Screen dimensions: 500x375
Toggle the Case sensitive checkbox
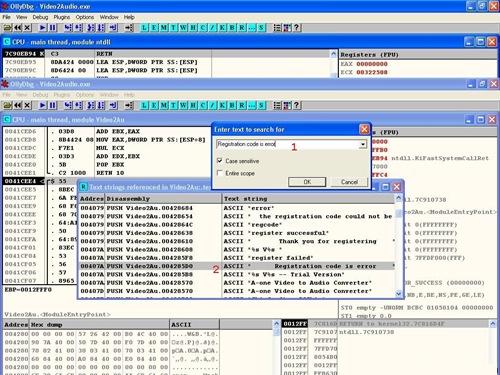[220, 161]
